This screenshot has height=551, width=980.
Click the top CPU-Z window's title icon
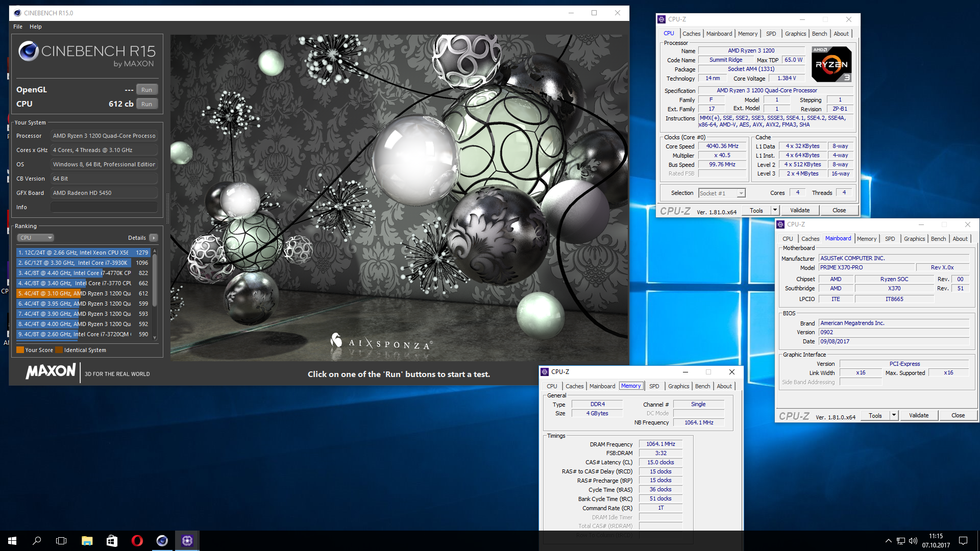661,19
